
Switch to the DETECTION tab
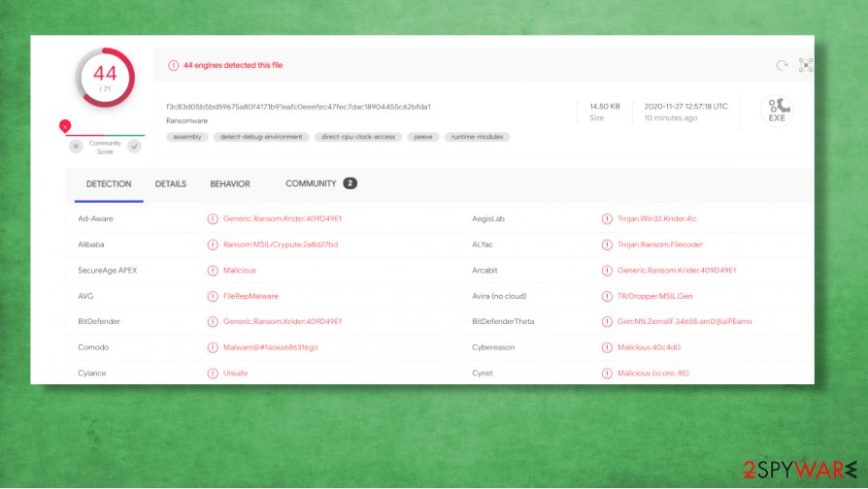(109, 184)
